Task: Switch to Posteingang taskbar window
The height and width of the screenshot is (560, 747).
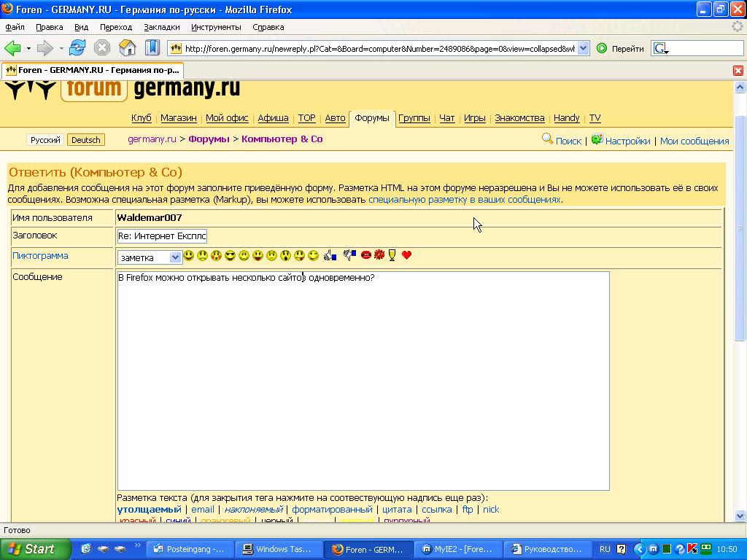Action: 189,549
